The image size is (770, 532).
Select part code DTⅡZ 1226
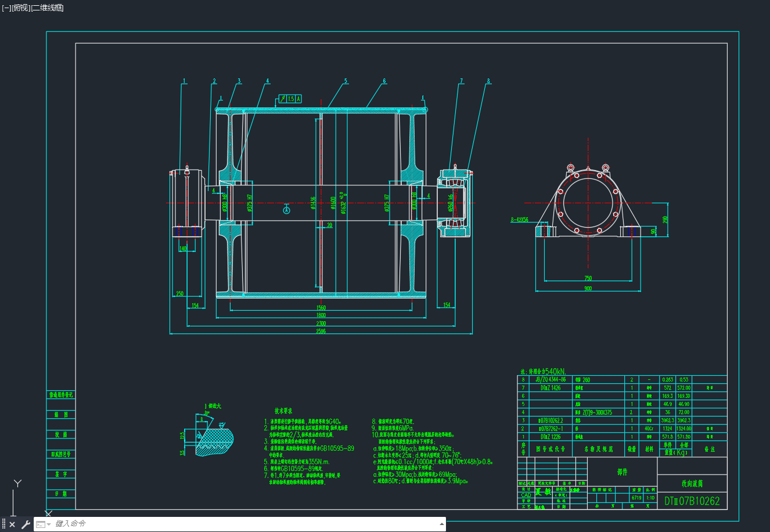coord(550,437)
